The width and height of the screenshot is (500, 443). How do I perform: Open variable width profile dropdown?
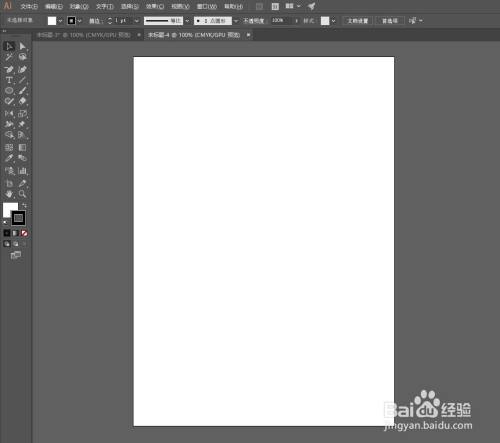point(187,21)
